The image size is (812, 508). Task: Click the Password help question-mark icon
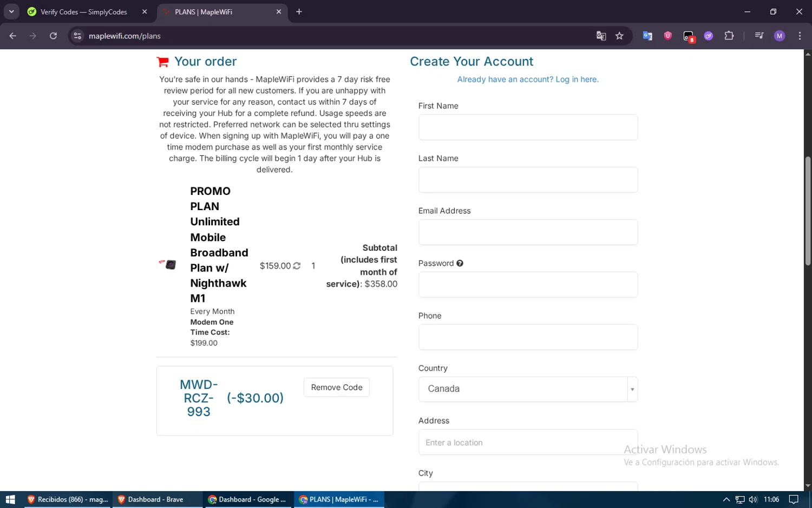pyautogui.click(x=460, y=263)
